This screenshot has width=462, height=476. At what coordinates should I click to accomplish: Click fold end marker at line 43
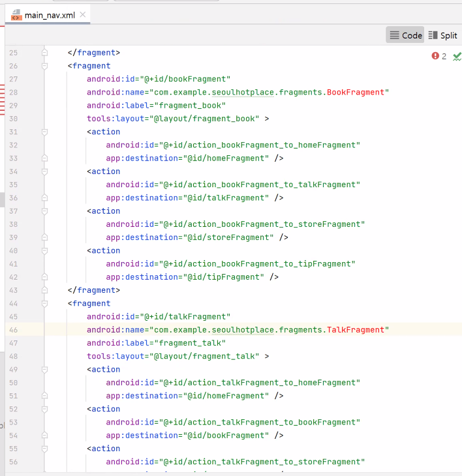coord(44,290)
